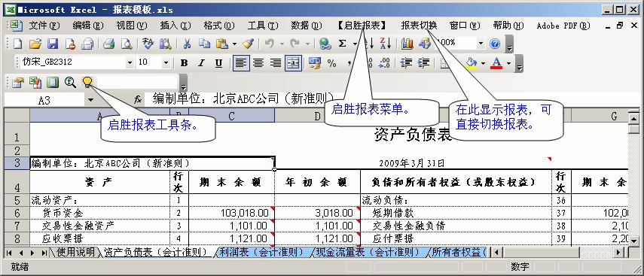Open the Font Color red A swatch

point(496,63)
